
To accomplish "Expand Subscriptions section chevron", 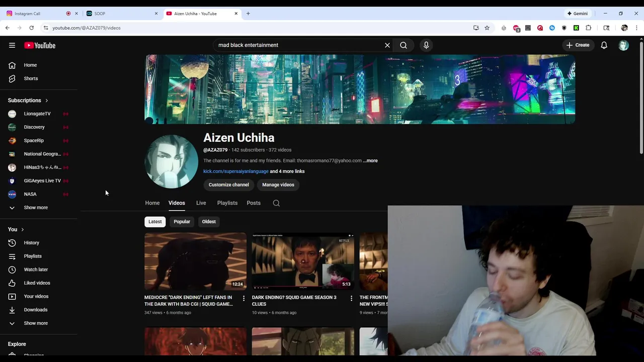I will [x=47, y=101].
